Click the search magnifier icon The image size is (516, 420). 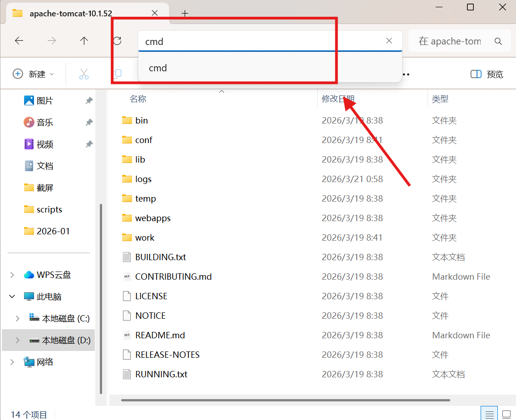point(498,41)
